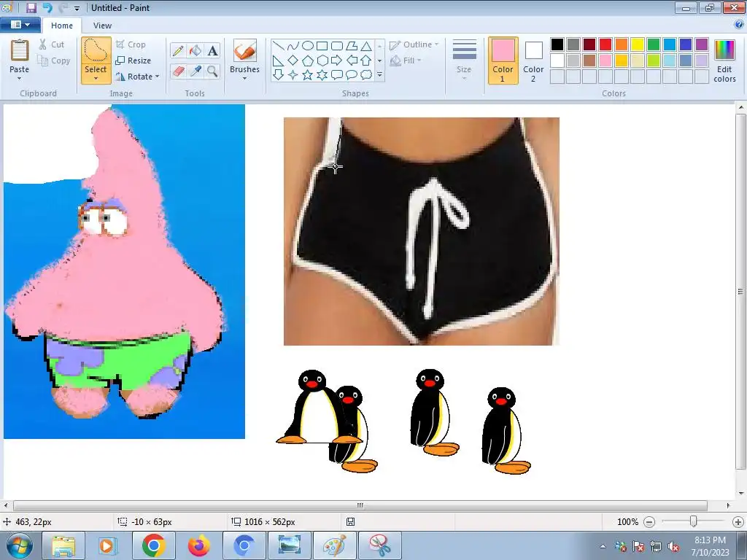The image size is (747, 560).
Task: Click the Copy button
Action: click(54, 61)
